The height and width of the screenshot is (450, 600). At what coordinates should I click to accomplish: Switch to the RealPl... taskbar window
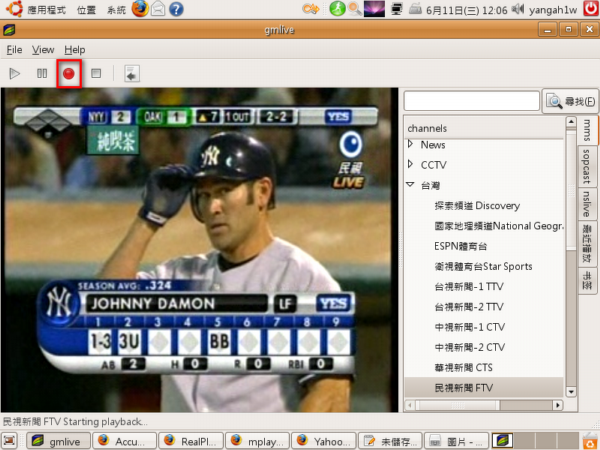pos(191,441)
